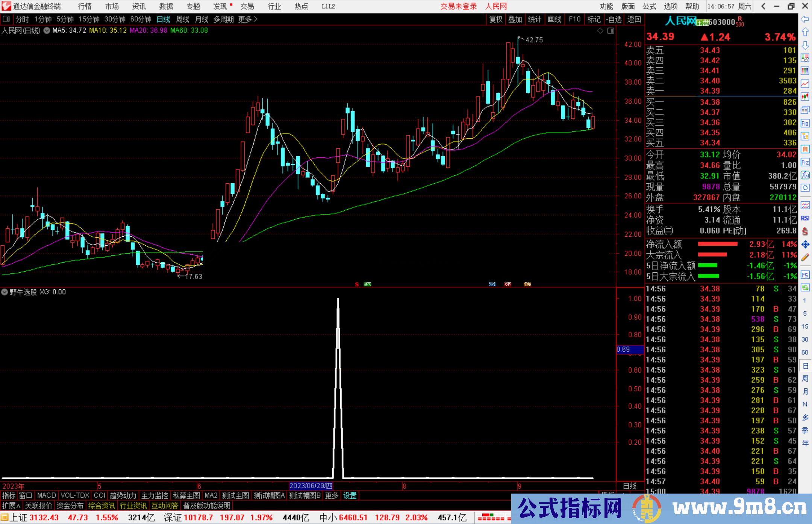Click the f(x) formula icon in sidebar

(x=805, y=175)
